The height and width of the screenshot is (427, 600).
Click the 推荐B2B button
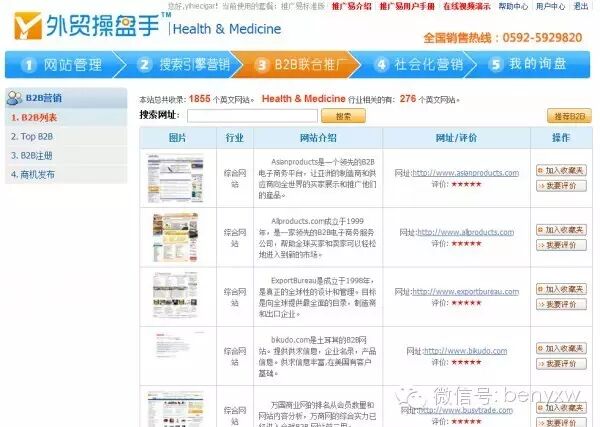point(569,116)
